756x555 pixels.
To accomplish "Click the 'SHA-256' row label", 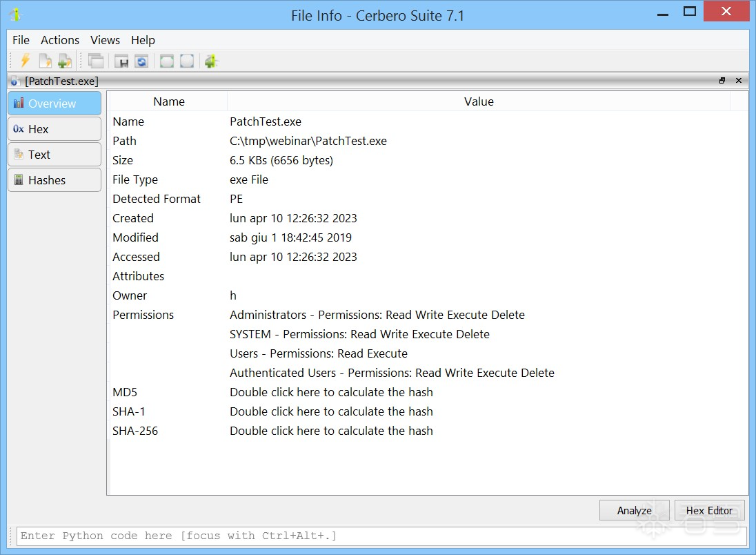I will [x=135, y=431].
